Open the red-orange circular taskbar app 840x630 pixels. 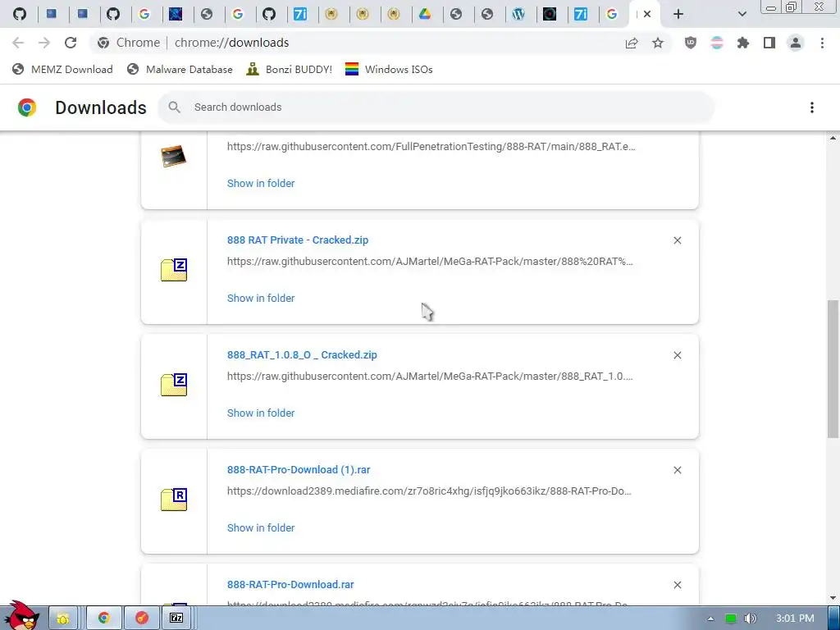pos(142,619)
